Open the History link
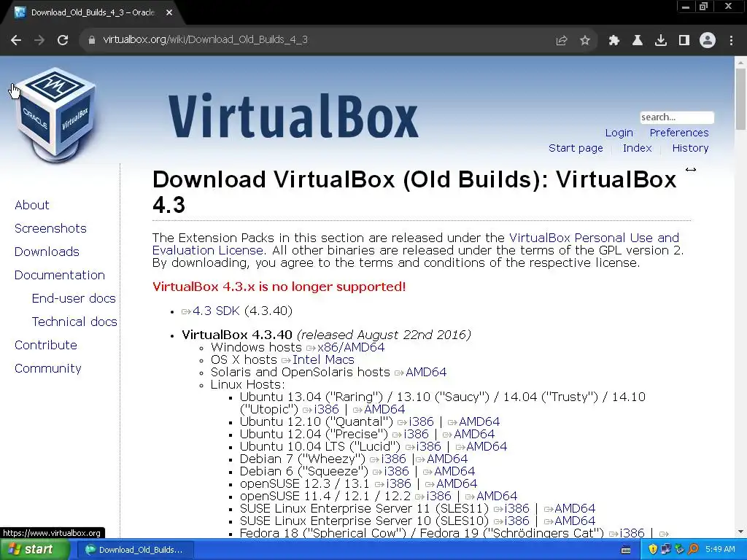 tap(690, 148)
